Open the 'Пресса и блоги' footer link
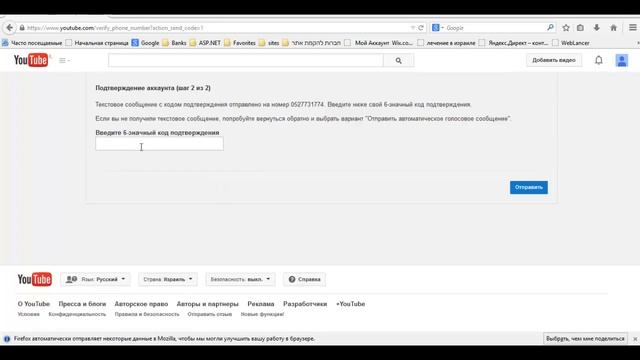Image resolution: width=640 pixels, height=360 pixels. point(82,304)
